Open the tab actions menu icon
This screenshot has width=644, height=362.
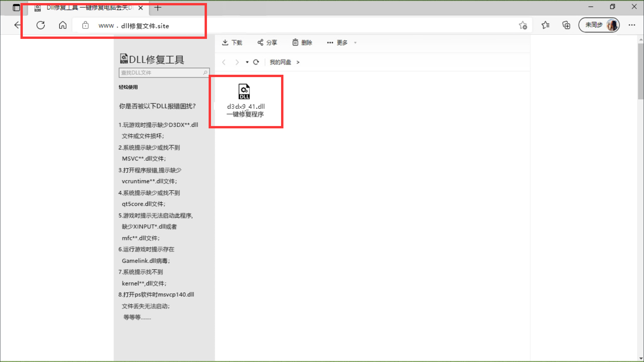(16, 7)
